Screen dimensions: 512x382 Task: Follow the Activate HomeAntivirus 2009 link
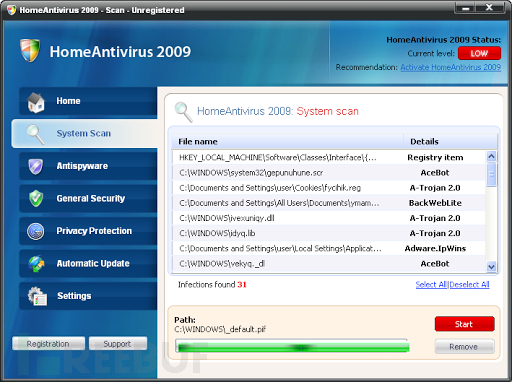click(x=451, y=67)
